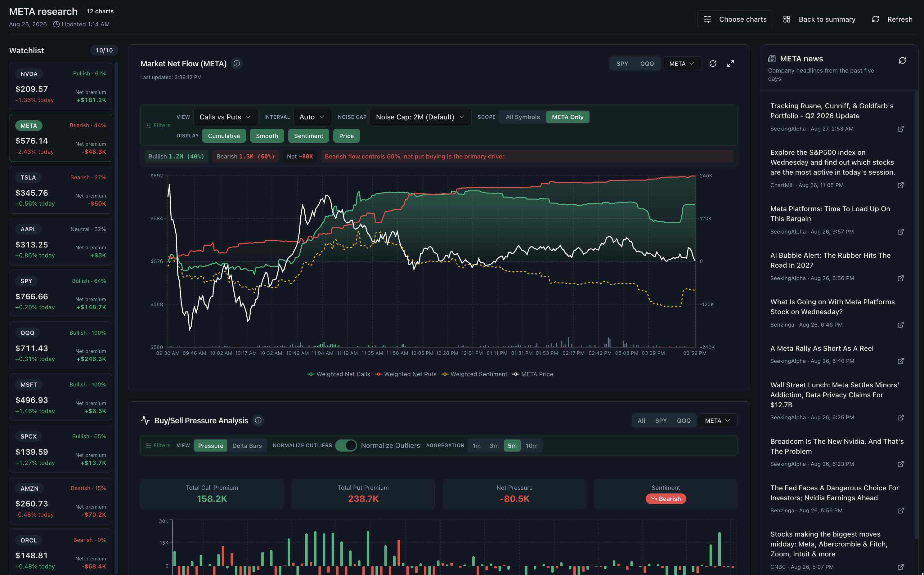This screenshot has height=575, width=924.
Task: Open external link for Wall Street Lunch article
Action: (900, 417)
